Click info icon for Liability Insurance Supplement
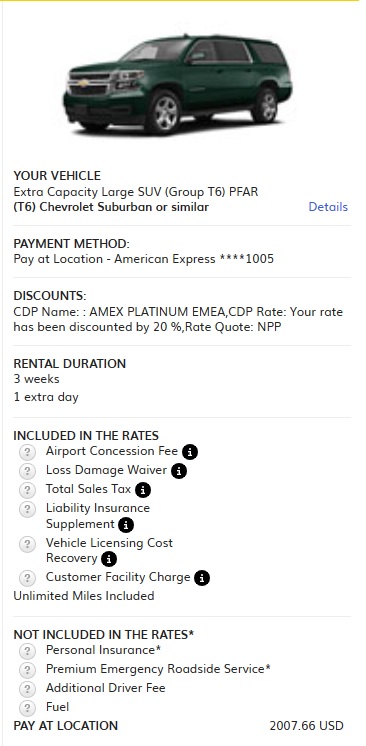Image resolution: width=366 pixels, height=746 pixels. pos(126,525)
